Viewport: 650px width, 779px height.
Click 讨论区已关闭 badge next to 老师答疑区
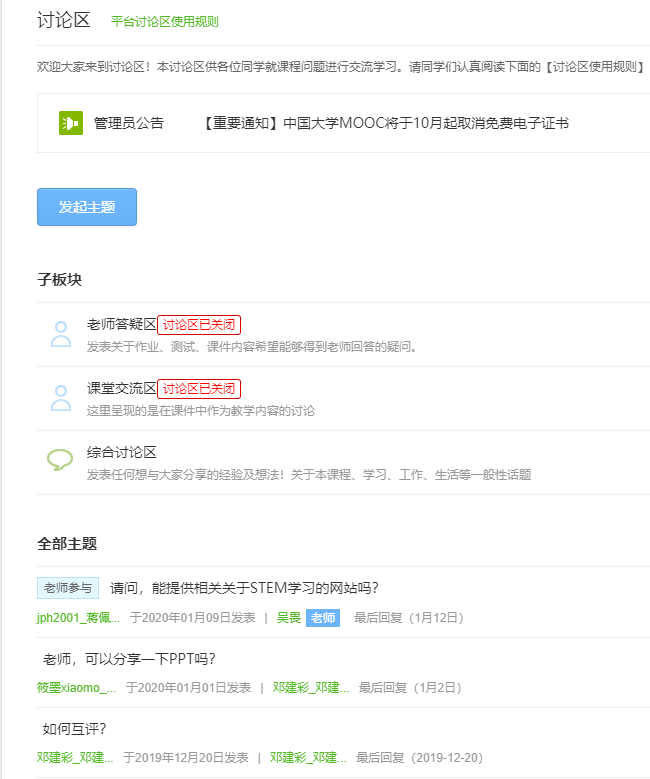point(199,325)
